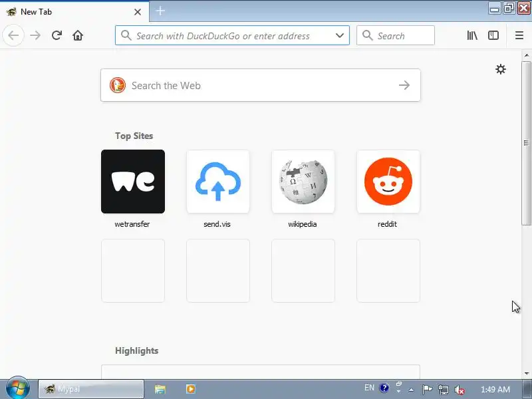Expand the address bar history dropdown
Screen dimensions: 532x399
340,35
